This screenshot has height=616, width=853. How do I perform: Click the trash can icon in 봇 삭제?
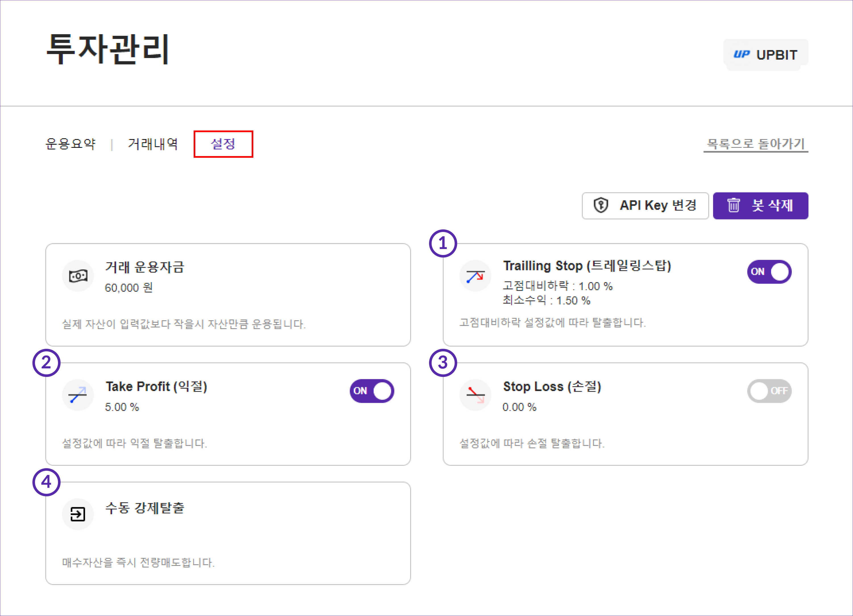click(733, 205)
